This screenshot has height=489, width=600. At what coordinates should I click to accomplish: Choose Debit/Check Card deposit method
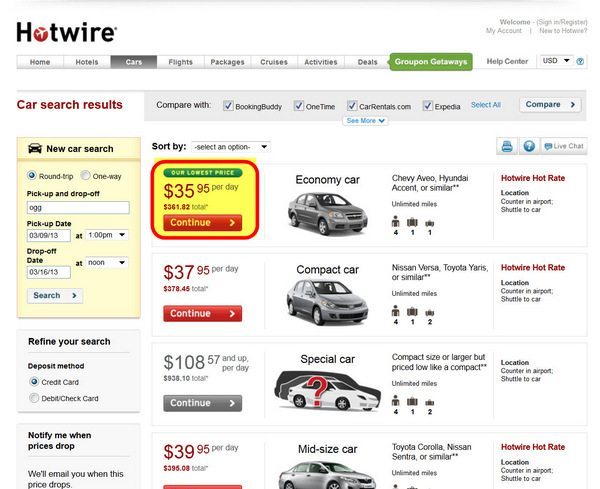34,398
